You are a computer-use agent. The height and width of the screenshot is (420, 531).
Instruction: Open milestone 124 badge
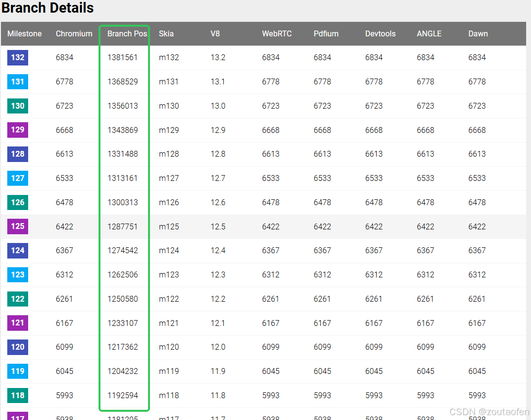[x=17, y=250]
